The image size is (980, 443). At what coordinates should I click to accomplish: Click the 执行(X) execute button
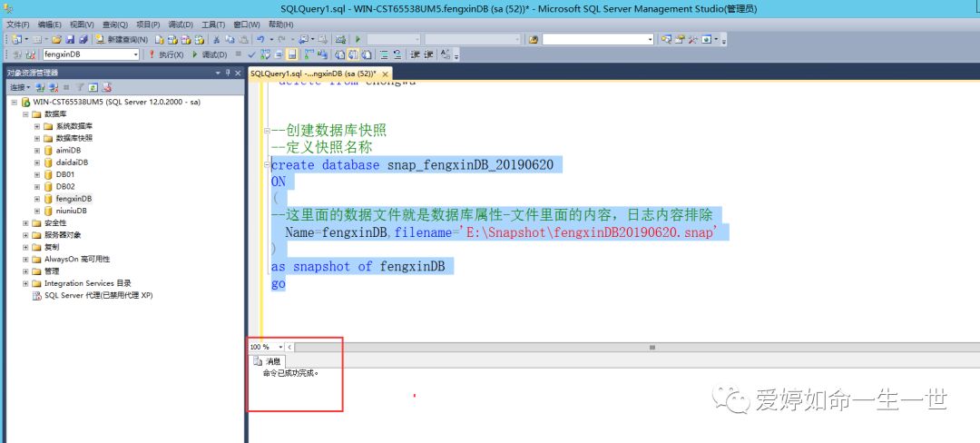[x=166, y=54]
